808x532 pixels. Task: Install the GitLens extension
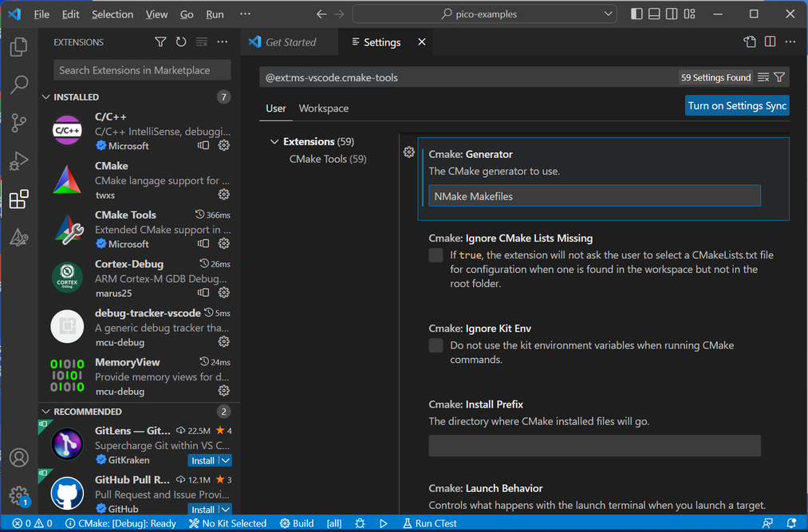point(203,460)
